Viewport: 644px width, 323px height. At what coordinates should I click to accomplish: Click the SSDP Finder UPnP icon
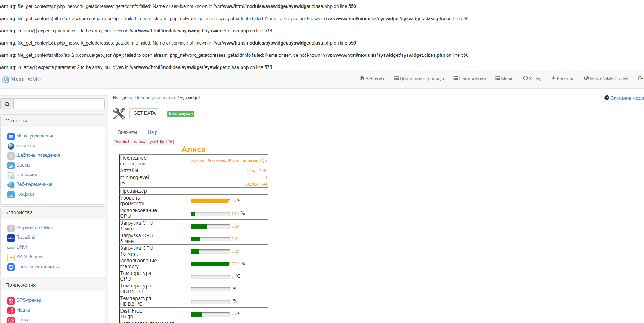click(x=11, y=257)
